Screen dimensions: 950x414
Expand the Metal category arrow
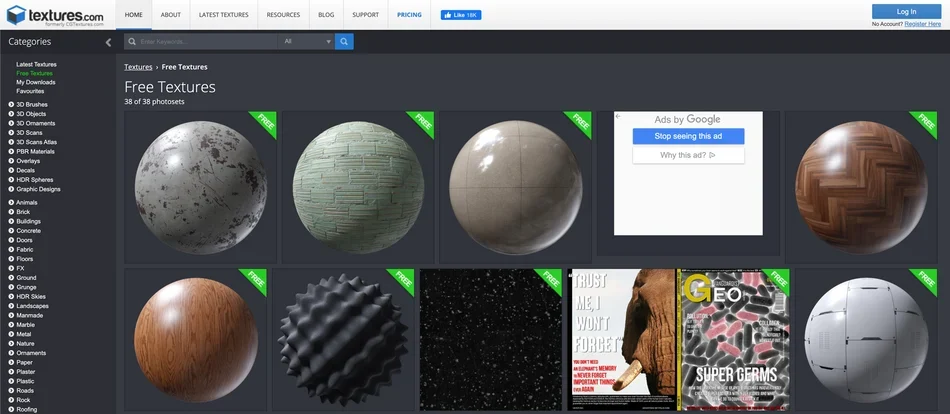coord(11,334)
